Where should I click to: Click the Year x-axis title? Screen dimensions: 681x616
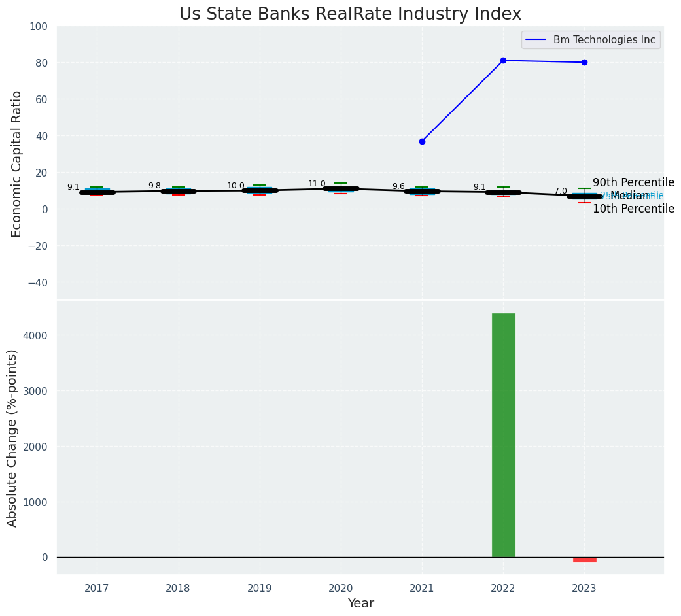click(x=360, y=604)
